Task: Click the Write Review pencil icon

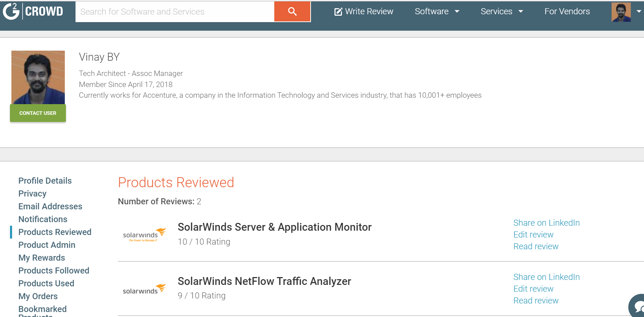Action: 338,12
